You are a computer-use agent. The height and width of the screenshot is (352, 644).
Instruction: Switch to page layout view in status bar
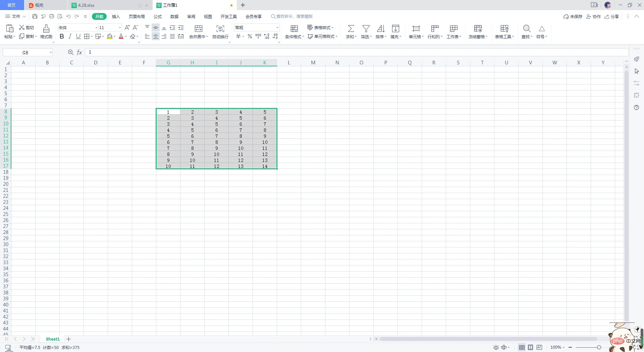531,347
